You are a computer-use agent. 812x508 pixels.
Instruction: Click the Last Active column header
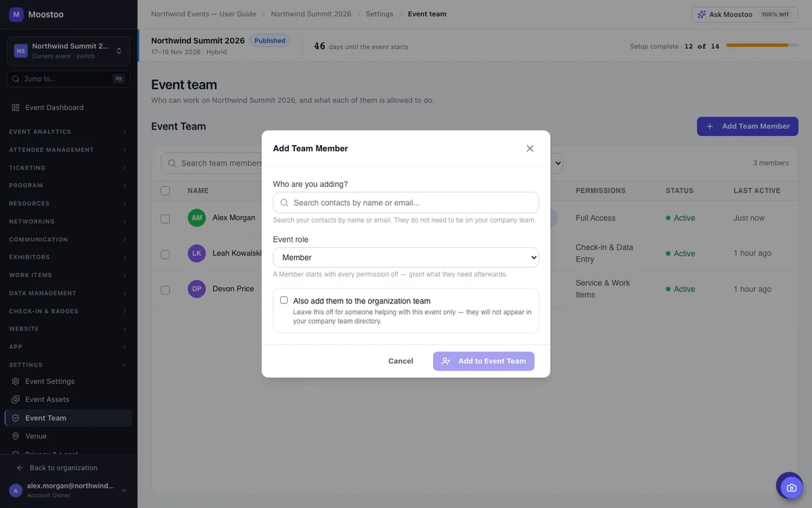757,191
